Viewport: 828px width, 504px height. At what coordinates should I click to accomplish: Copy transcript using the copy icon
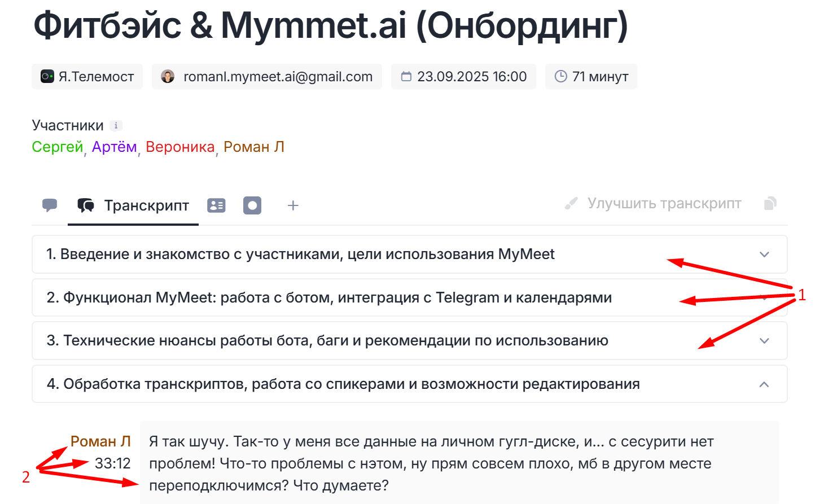(770, 203)
